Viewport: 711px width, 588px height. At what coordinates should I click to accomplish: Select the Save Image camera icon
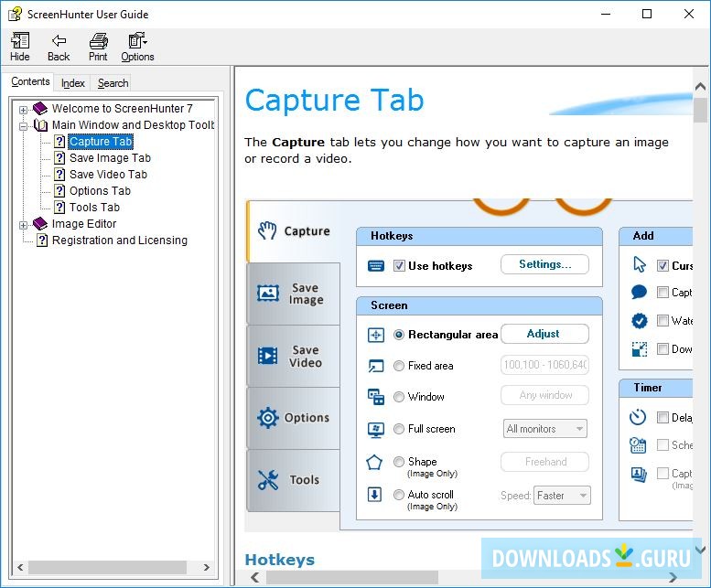(x=268, y=294)
